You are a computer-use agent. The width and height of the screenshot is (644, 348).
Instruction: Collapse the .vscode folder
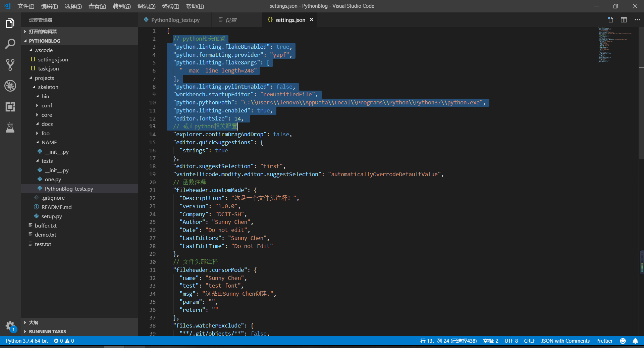pos(79,50)
